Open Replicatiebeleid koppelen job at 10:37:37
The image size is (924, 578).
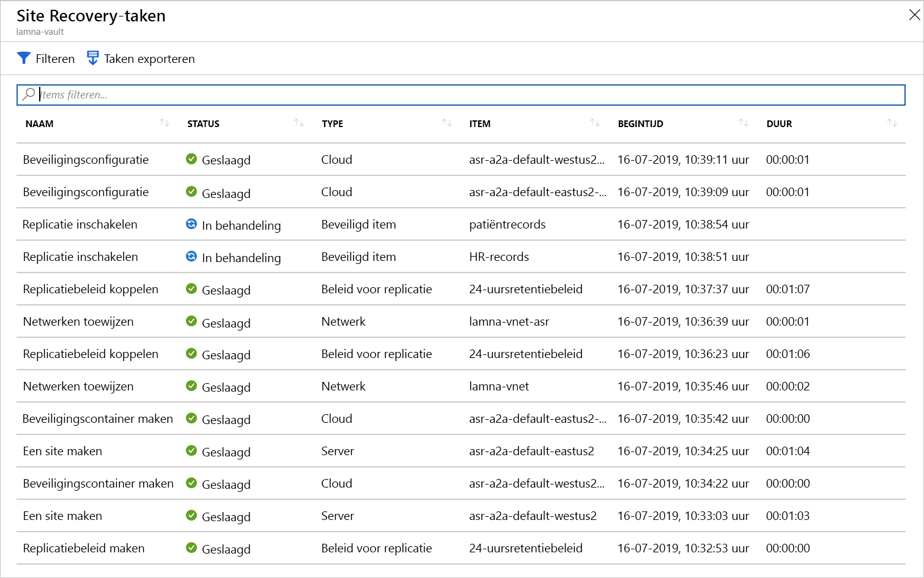coord(91,289)
